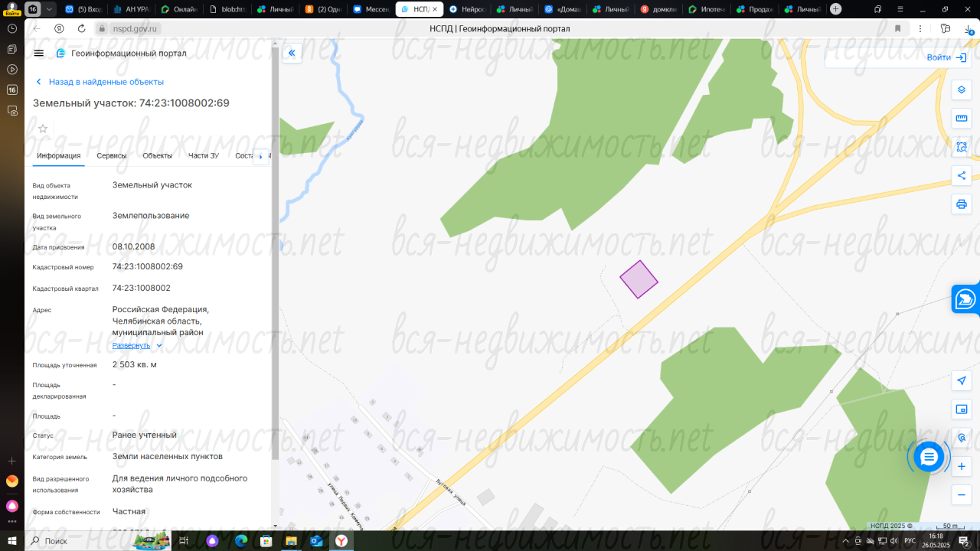Zoom out of the map
Image resolution: width=980 pixels, height=551 pixels.
tap(962, 495)
